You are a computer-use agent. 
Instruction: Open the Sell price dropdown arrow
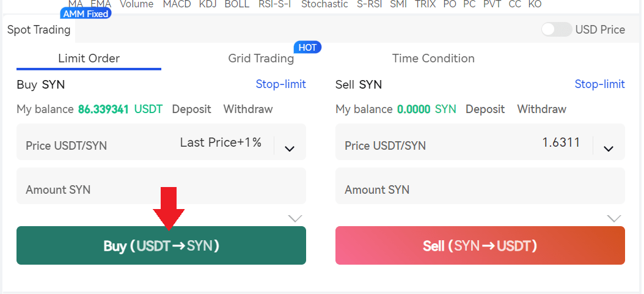pyautogui.click(x=609, y=148)
